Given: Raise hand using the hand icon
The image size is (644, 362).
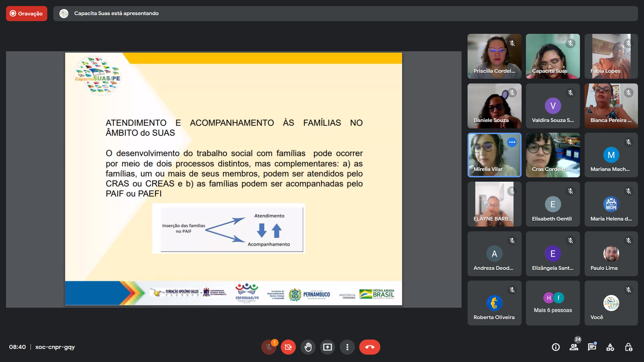Looking at the screenshot, I should click(x=308, y=347).
